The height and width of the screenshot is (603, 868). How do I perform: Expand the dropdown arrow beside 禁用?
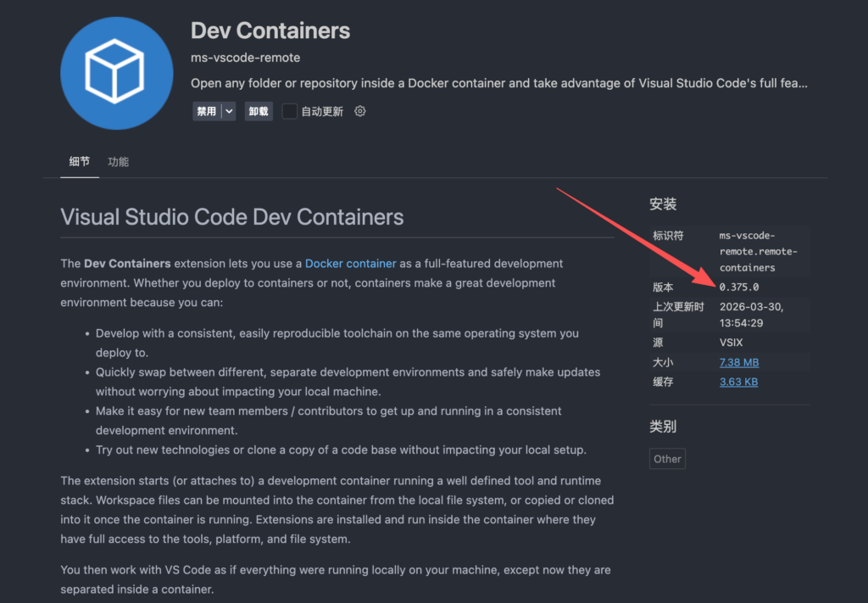[x=228, y=111]
